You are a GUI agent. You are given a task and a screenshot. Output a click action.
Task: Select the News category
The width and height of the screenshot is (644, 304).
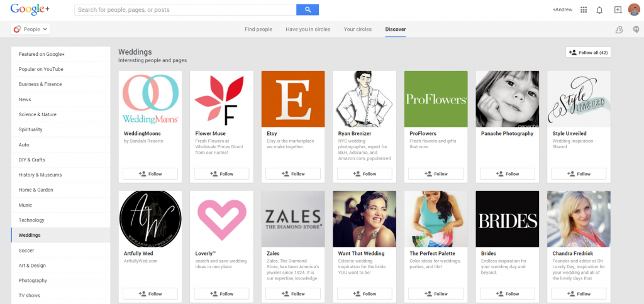coord(61,99)
